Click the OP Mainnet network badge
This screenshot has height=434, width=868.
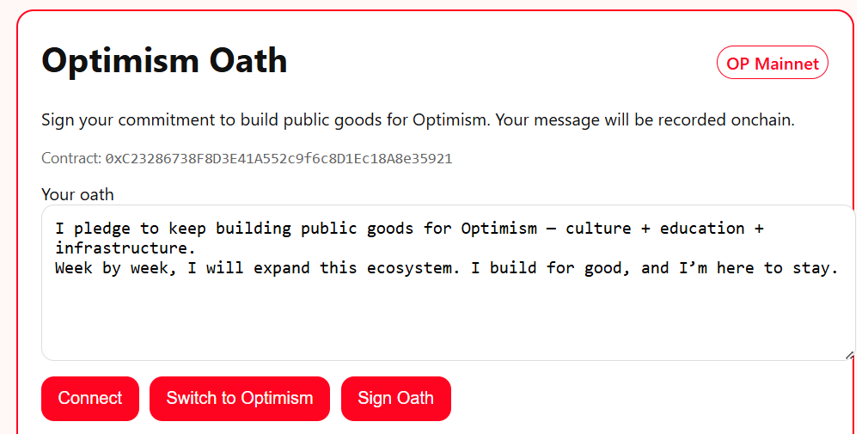click(772, 64)
